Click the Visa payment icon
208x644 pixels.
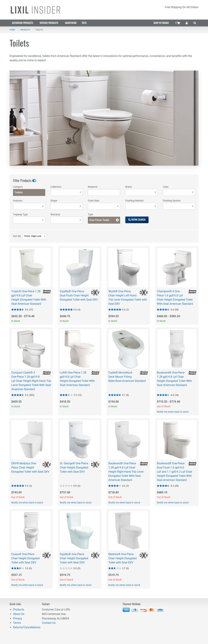160,610
